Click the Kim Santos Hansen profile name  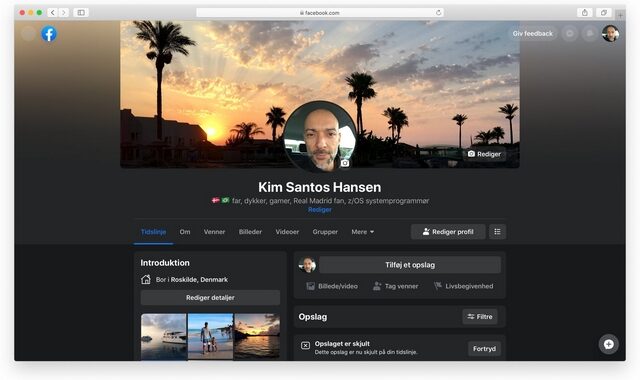click(320, 187)
